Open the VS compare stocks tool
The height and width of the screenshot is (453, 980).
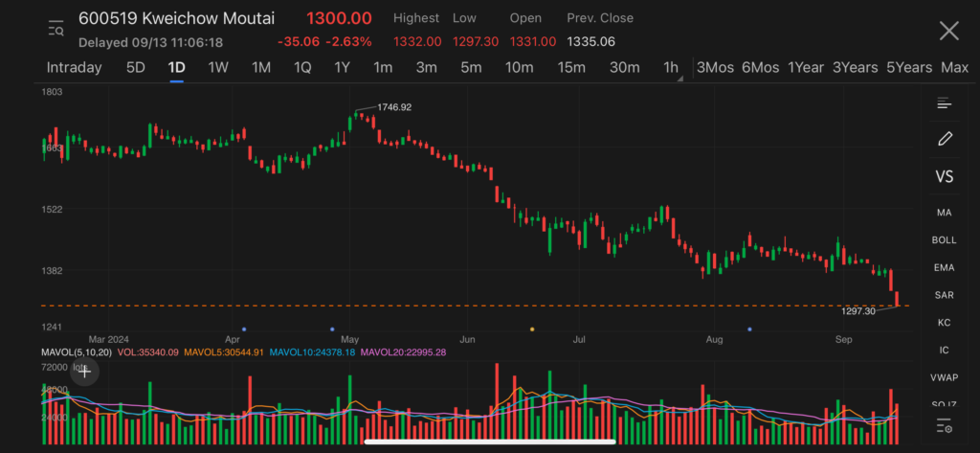[x=944, y=177]
